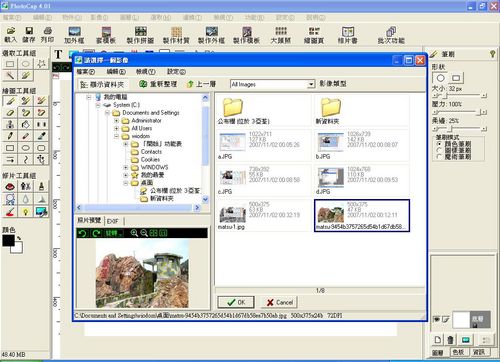The width and height of the screenshot is (500, 362).
Task: Open the All Images file type dropdown
Action: tap(311, 84)
